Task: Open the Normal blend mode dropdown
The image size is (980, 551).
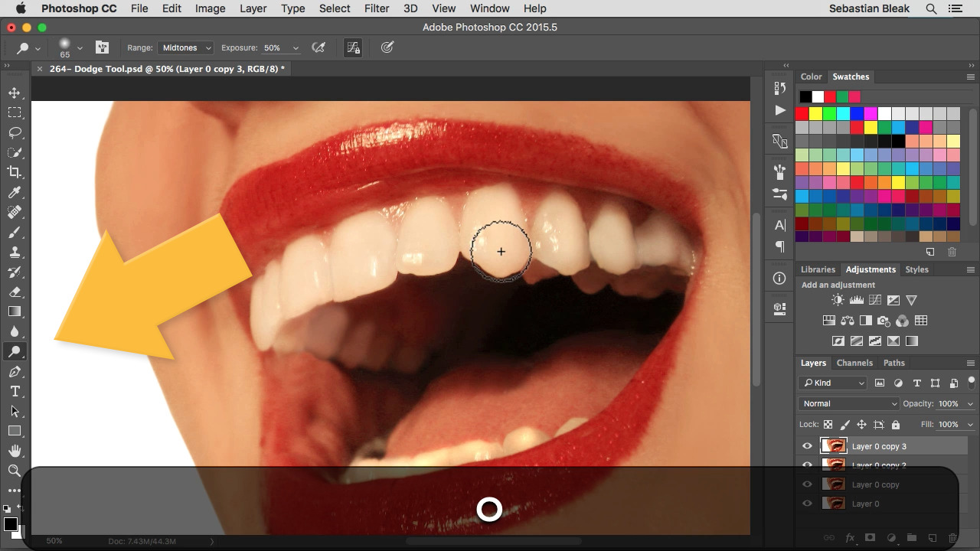Action: (848, 403)
